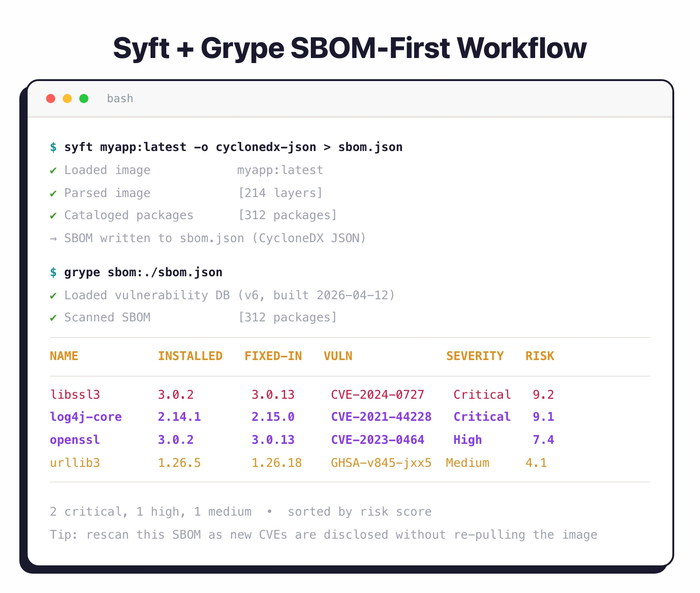
Task: Click the red traffic light icon
Action: [51, 98]
